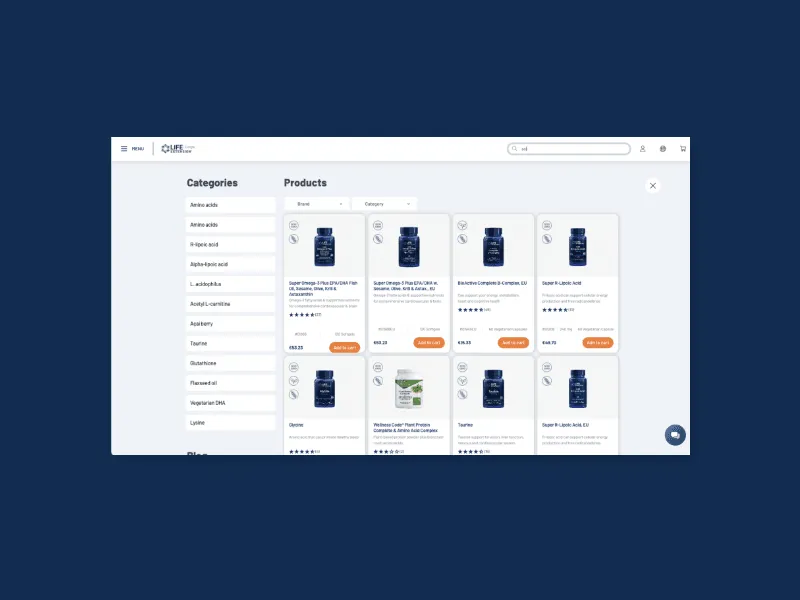The height and width of the screenshot is (600, 800).
Task: Click non-GMO badge on Taurine card
Action: pyautogui.click(x=462, y=367)
